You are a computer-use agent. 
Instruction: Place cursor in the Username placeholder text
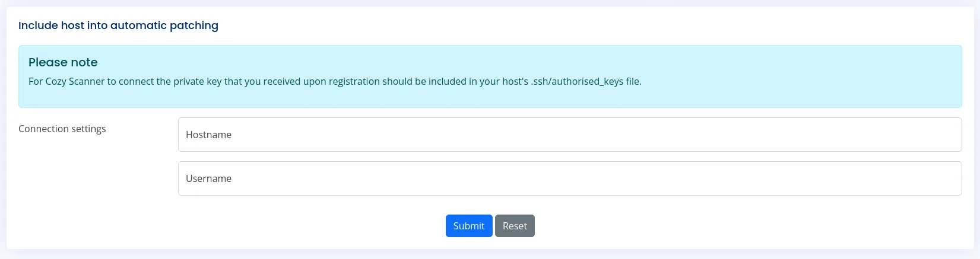coord(209,178)
